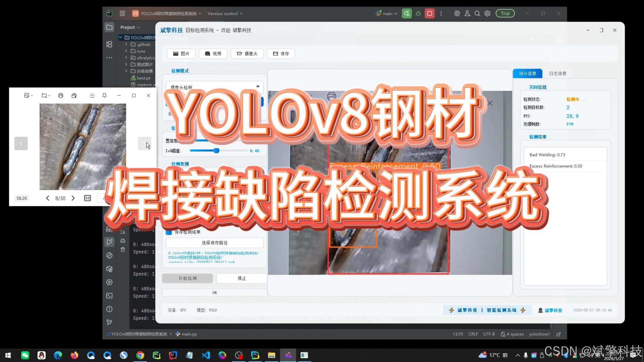644x362 pixels.
Task: Go to next image using bottom arrow beside 8/30
Action: pos(73,198)
